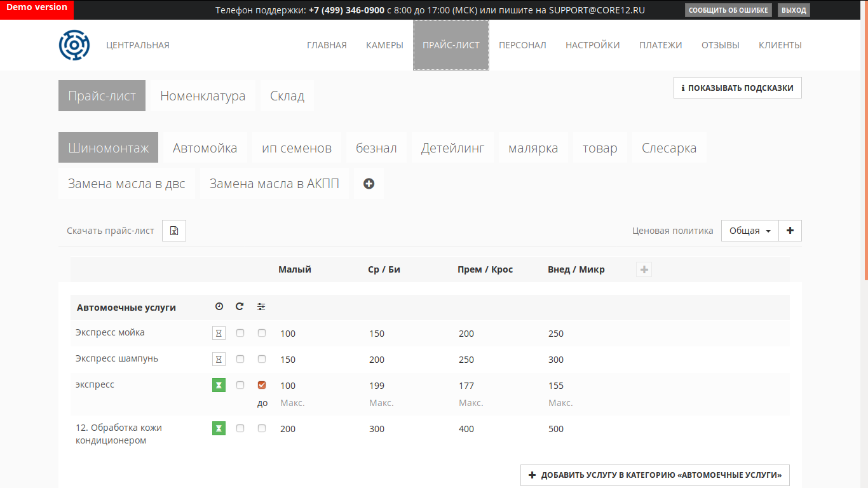Click green hourglass for Обработка кожи кондиционером
The height and width of the screenshot is (488, 868).
tap(219, 428)
